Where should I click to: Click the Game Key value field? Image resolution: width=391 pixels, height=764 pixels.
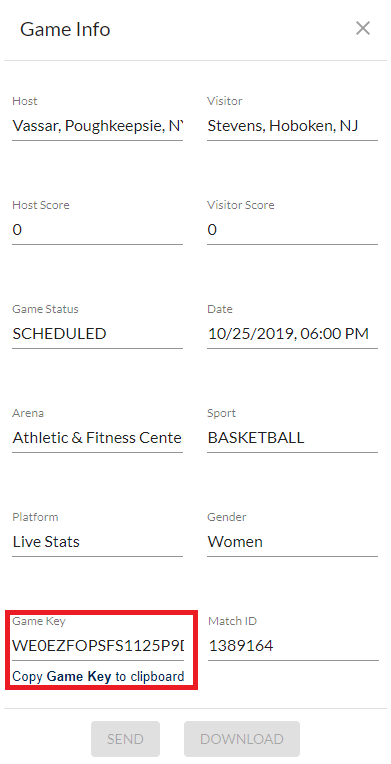tap(98, 646)
